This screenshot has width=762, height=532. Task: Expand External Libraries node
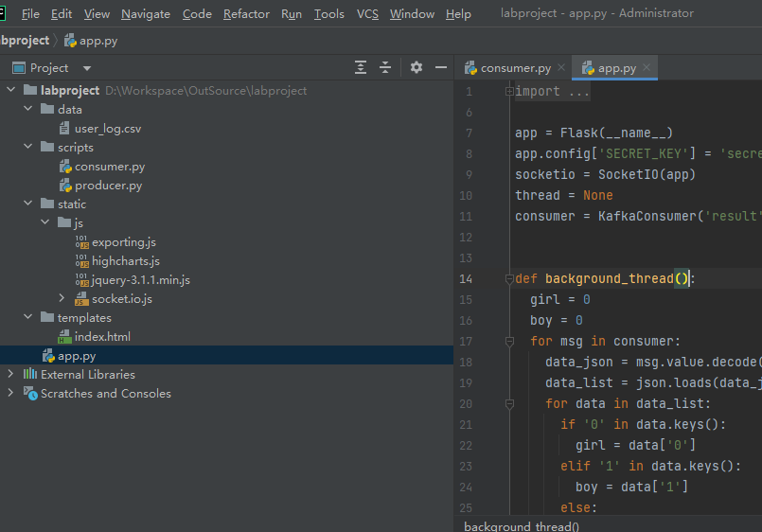coord(10,374)
